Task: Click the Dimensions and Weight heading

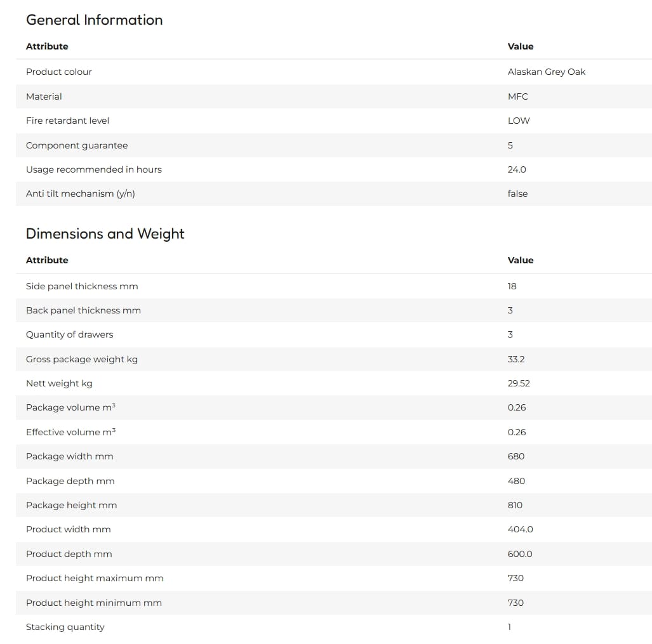Action: tap(105, 233)
